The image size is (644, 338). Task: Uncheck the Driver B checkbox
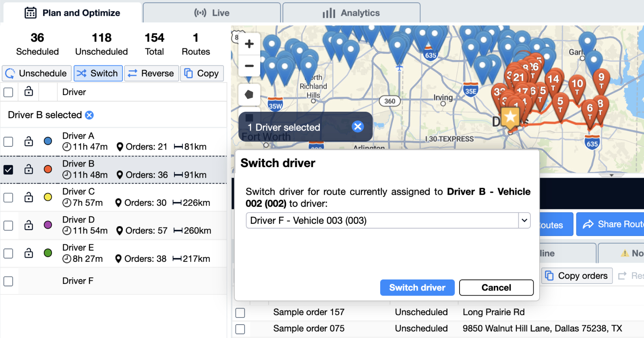click(x=8, y=169)
